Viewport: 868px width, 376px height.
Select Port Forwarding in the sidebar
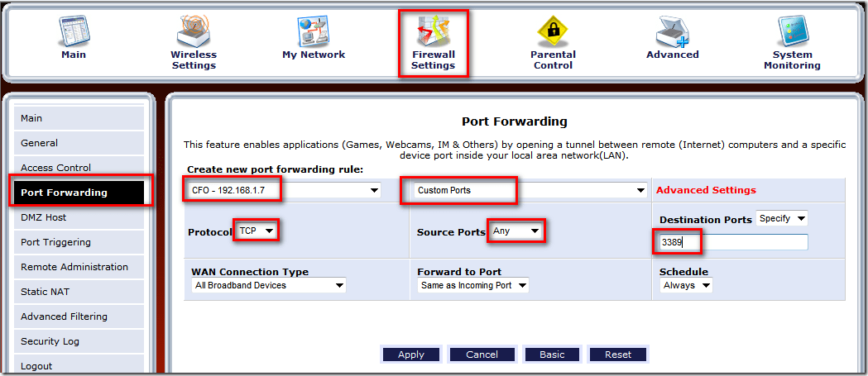point(79,193)
